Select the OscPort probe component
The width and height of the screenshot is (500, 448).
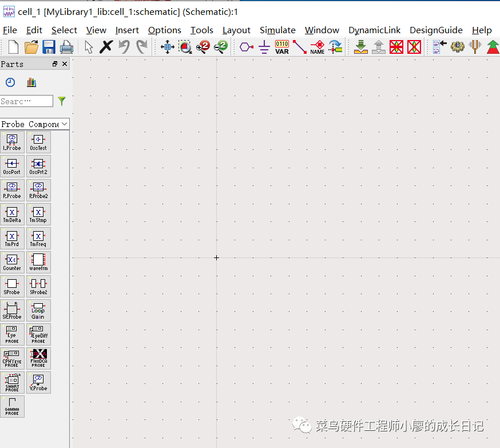coord(12,166)
